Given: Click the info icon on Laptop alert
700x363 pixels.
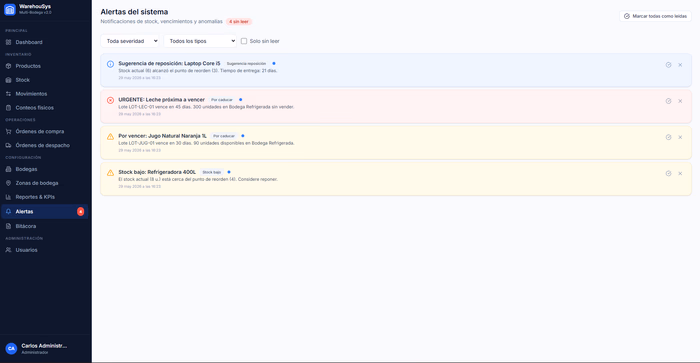Looking at the screenshot, I should pyautogui.click(x=110, y=64).
